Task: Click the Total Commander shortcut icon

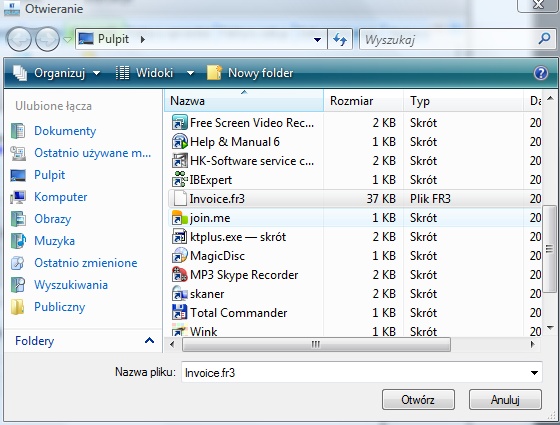Action: click(179, 312)
